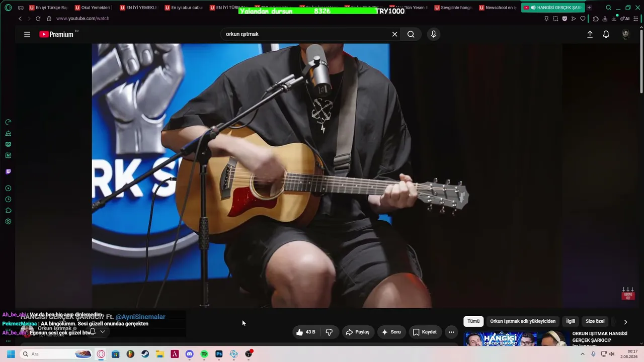
Task: Open GX Control speedometer in sidebar
Action: point(8,122)
